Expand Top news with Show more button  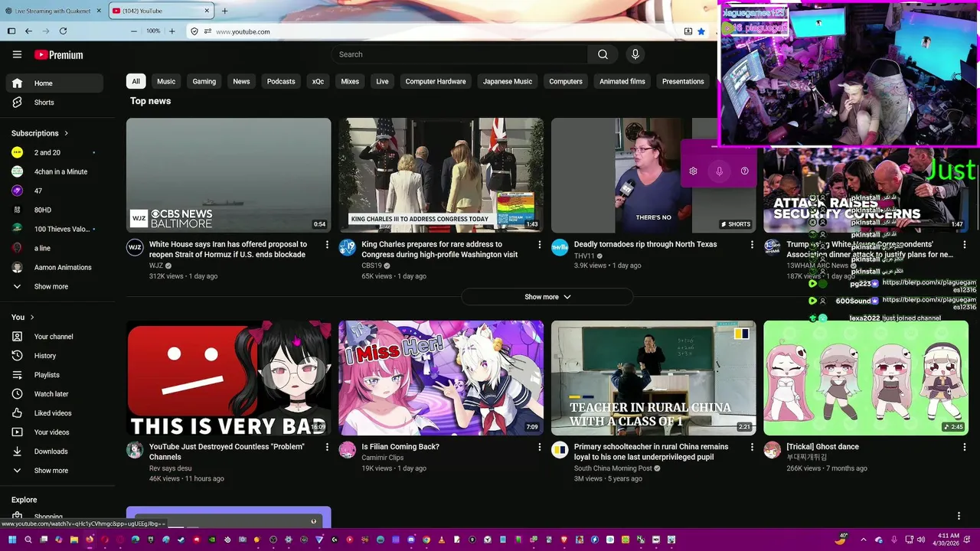547,297
